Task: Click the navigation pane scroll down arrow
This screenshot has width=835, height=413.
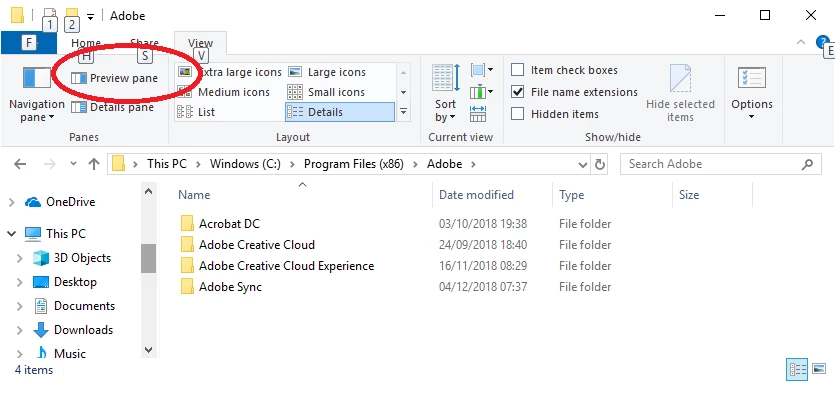Action: click(x=149, y=350)
